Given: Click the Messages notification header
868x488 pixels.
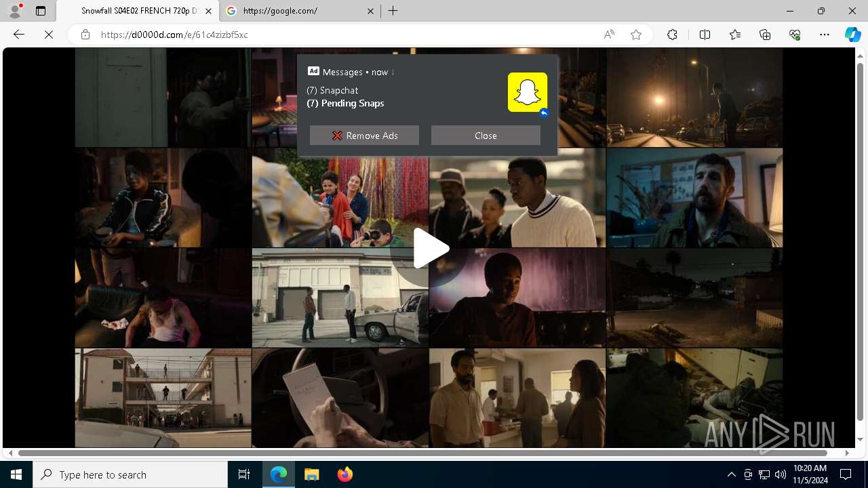Looking at the screenshot, I should click(x=351, y=72).
